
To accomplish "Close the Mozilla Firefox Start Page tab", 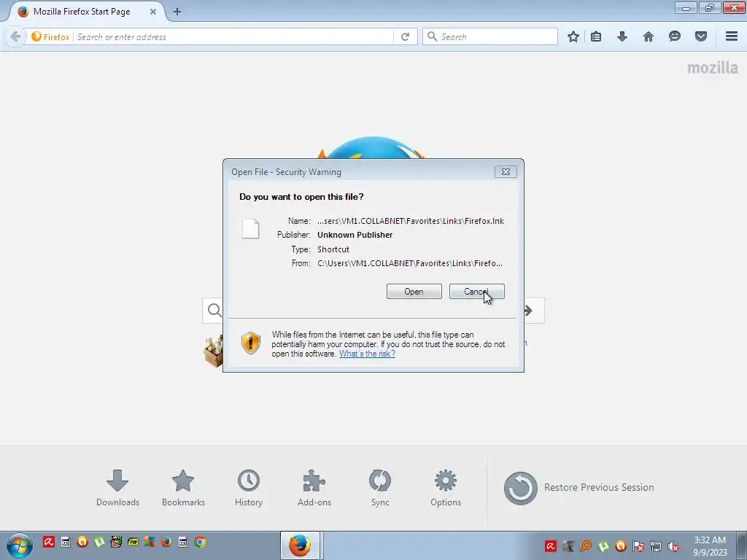I will pyautogui.click(x=153, y=12).
